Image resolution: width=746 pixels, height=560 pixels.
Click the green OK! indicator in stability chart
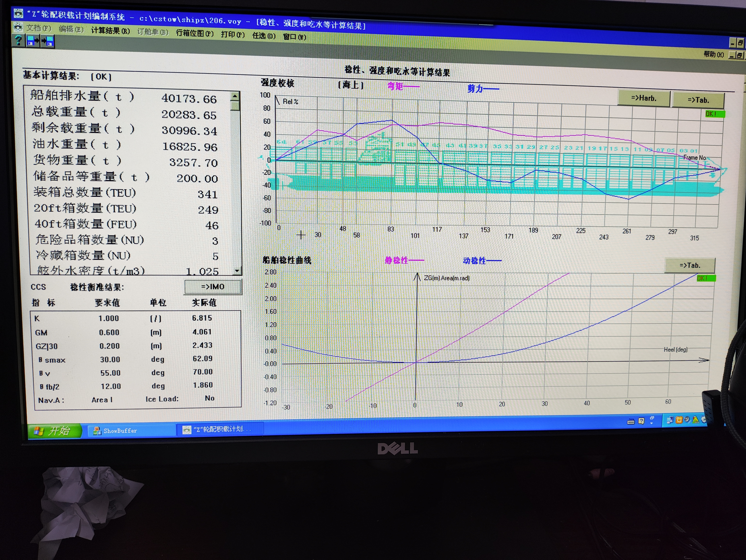coord(706,278)
